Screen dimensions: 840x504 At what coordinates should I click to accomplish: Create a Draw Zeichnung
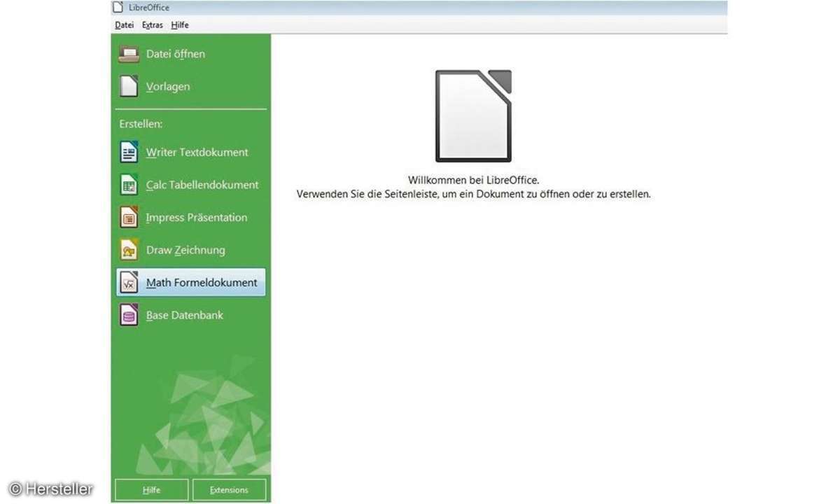tap(185, 250)
